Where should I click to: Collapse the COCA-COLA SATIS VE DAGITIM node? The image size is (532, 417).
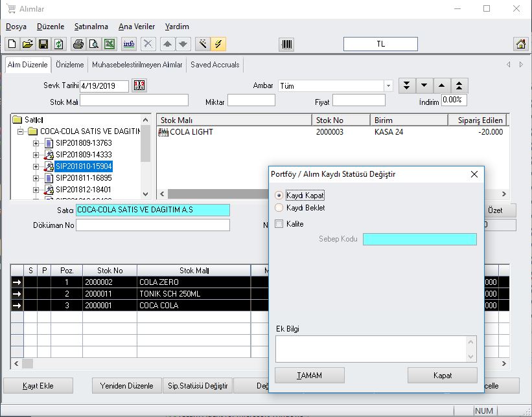click(x=20, y=131)
